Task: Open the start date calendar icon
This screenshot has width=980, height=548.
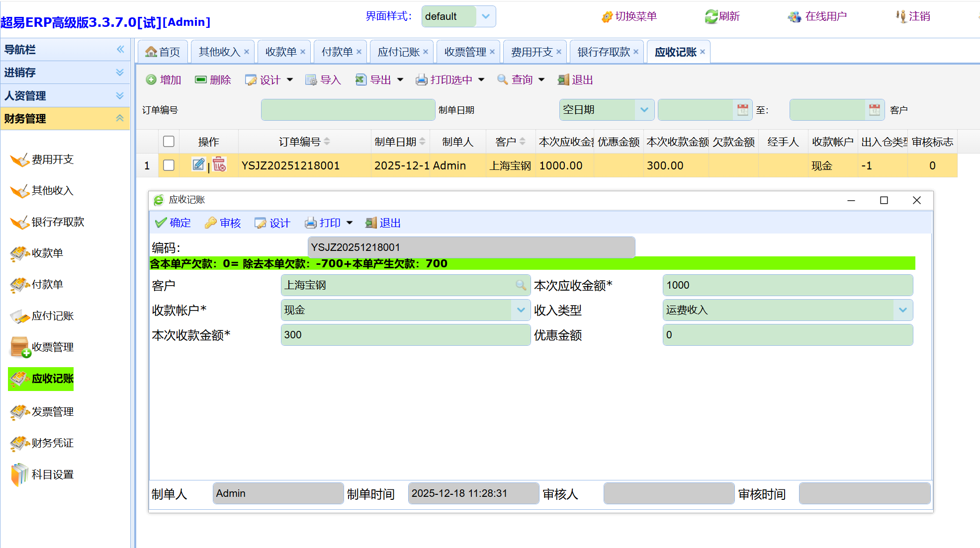Action: pyautogui.click(x=742, y=110)
